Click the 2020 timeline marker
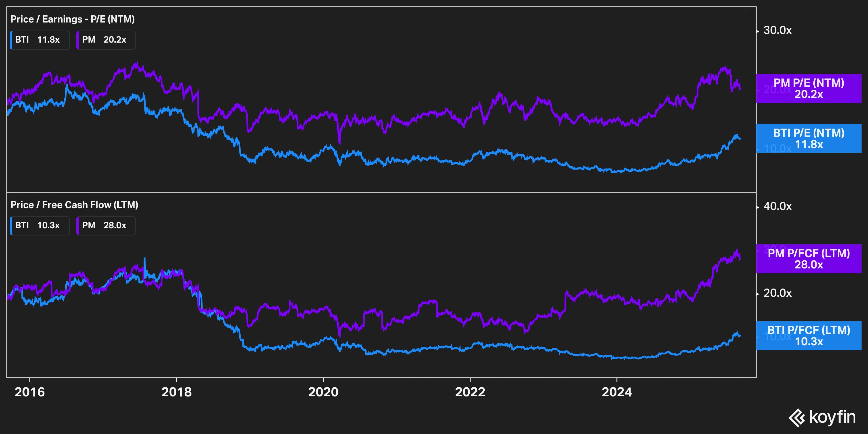Image resolution: width=868 pixels, height=434 pixels. tap(323, 392)
